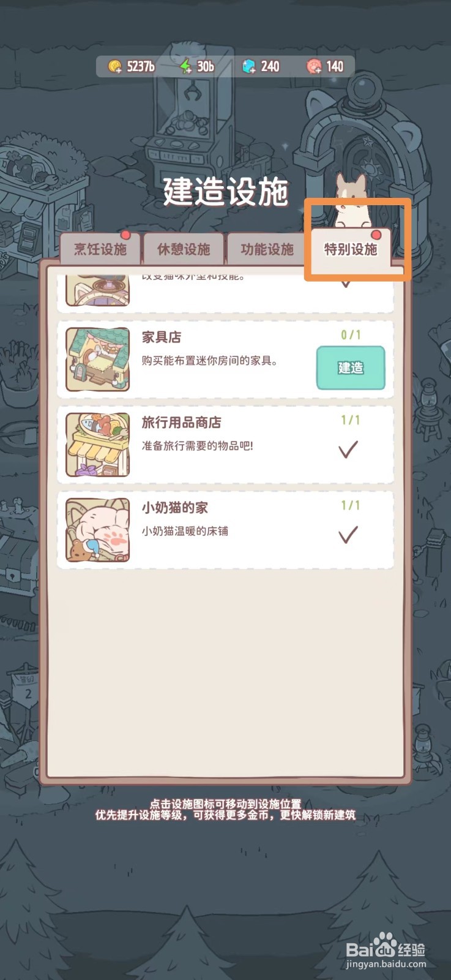Build the furniture shop with 建造 button
Image resolution: width=451 pixels, height=980 pixels.
[351, 367]
